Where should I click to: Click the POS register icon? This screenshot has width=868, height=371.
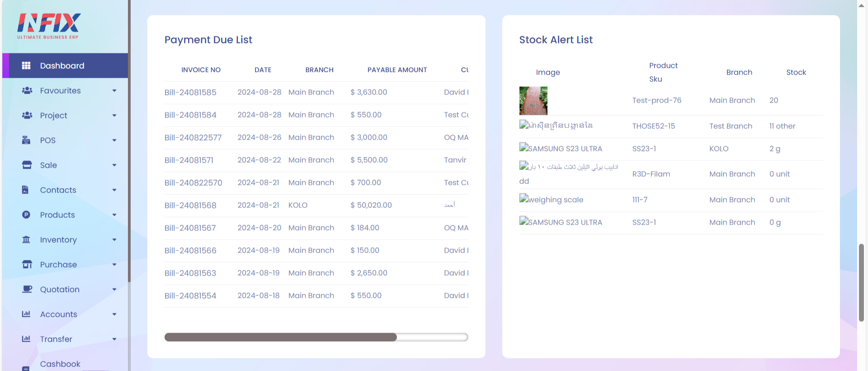(x=26, y=140)
